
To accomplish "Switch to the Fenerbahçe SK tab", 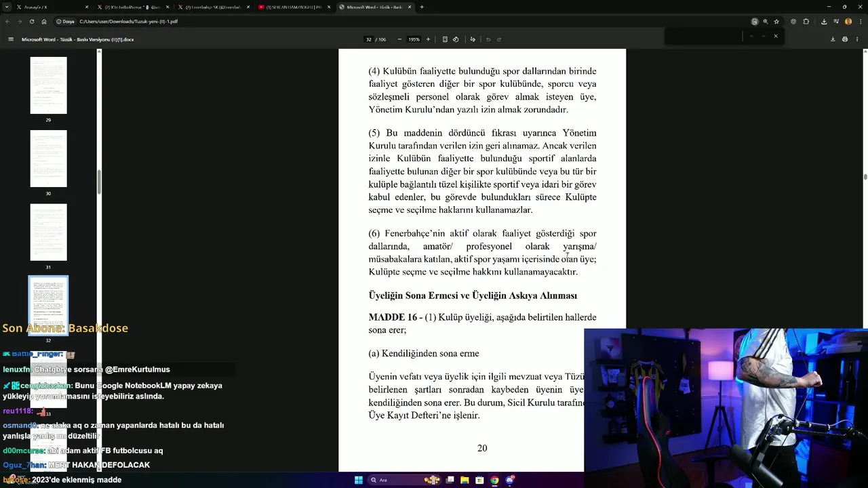I will (214, 7).
